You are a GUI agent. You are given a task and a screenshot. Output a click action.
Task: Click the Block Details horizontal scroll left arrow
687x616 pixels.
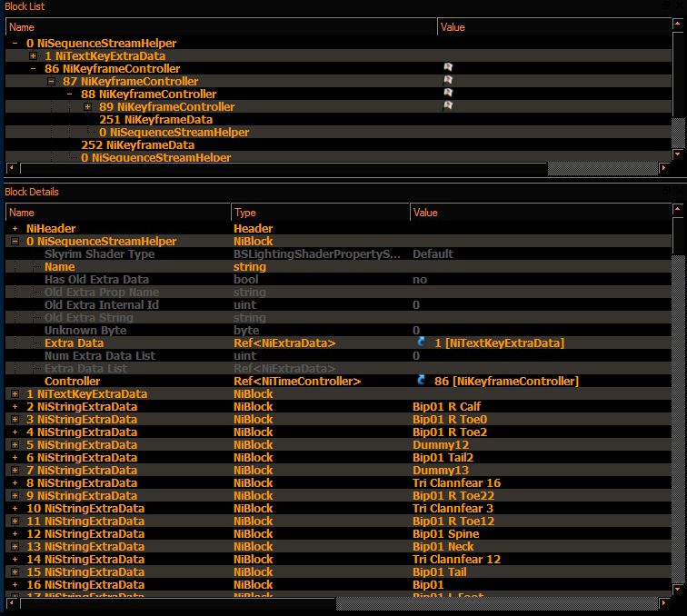pos(12,603)
